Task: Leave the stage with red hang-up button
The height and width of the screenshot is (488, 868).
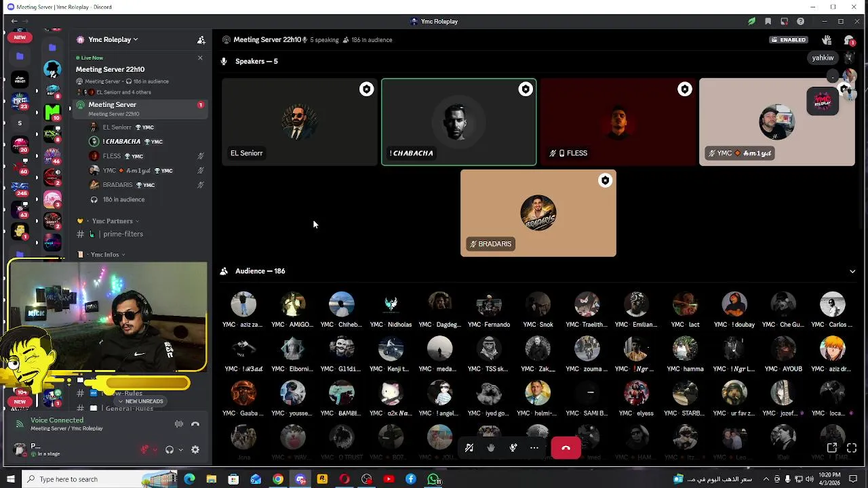Action: coord(566,448)
